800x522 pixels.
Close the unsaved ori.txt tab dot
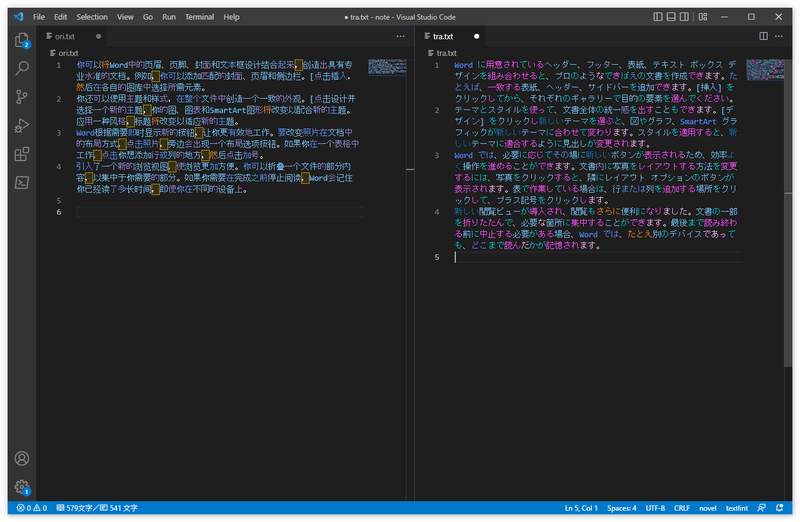98,36
